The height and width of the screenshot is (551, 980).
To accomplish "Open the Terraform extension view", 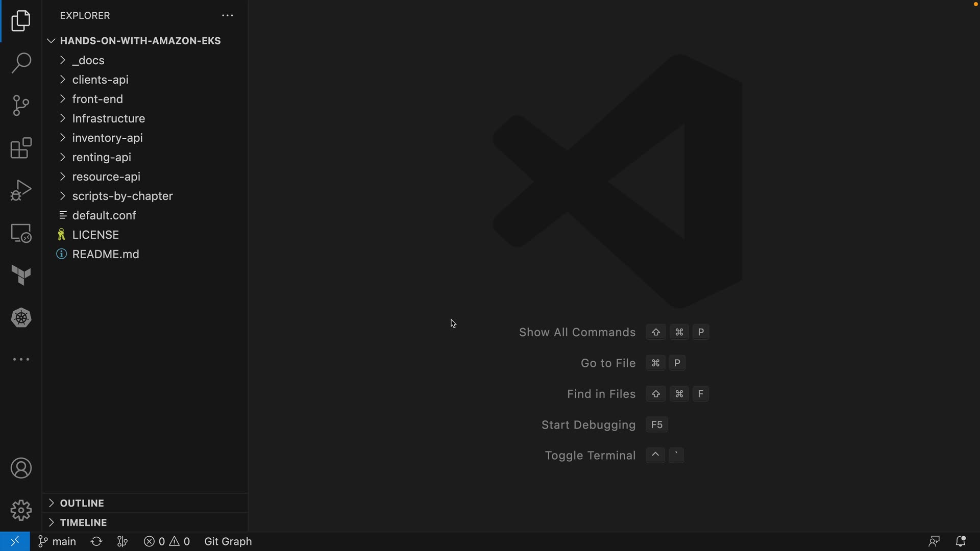I will pos(21,275).
